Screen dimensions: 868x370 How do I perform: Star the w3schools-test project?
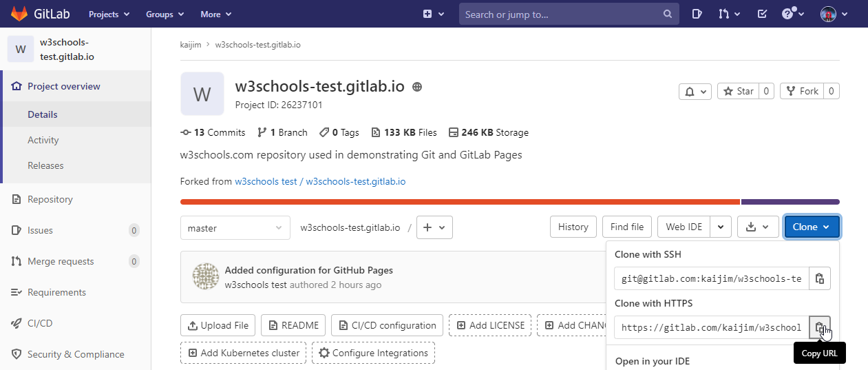pos(738,91)
